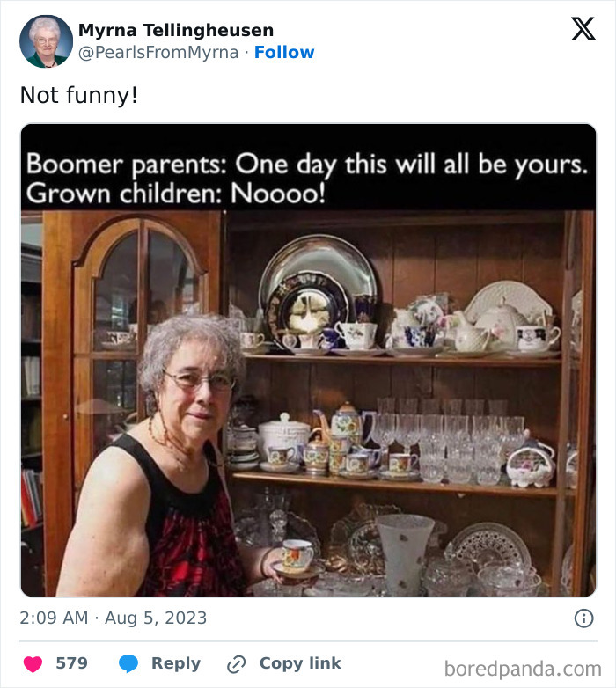
Task: Click the Reply text label
Action: pyautogui.click(x=175, y=664)
